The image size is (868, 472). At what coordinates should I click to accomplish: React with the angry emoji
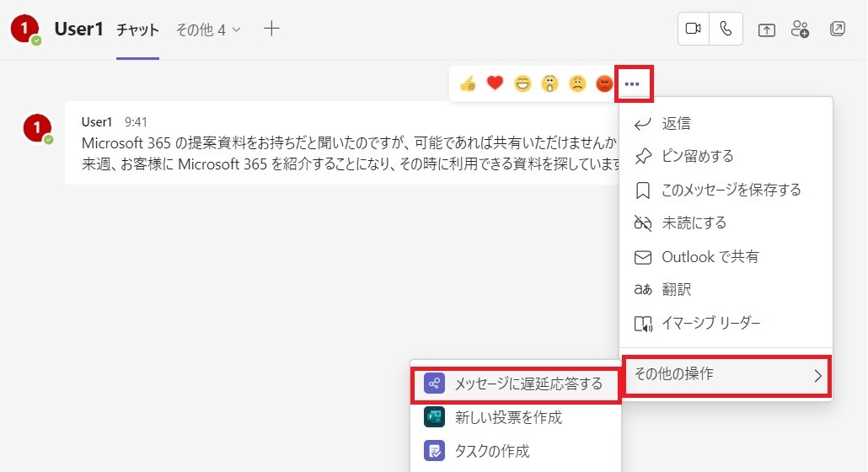pos(604,84)
